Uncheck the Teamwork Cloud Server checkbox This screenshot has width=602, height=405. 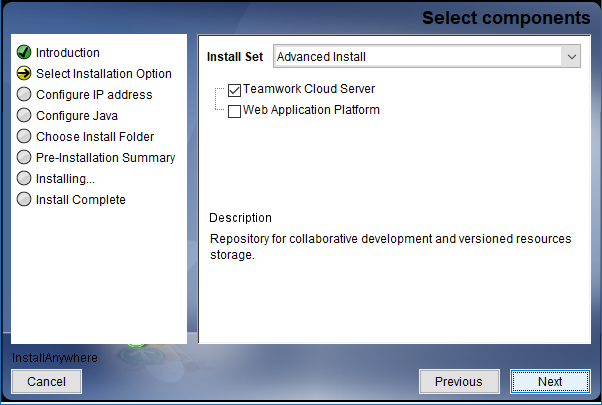pos(235,90)
